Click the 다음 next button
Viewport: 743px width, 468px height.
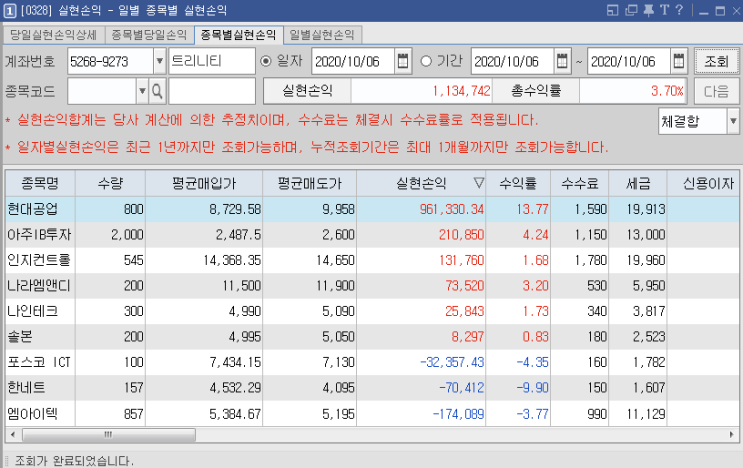point(716,91)
